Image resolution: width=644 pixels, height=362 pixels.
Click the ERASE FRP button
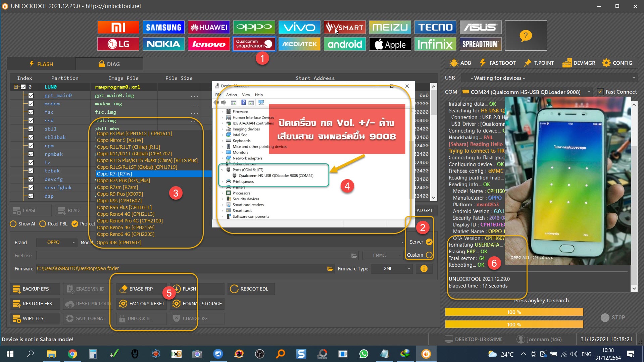pyautogui.click(x=142, y=289)
